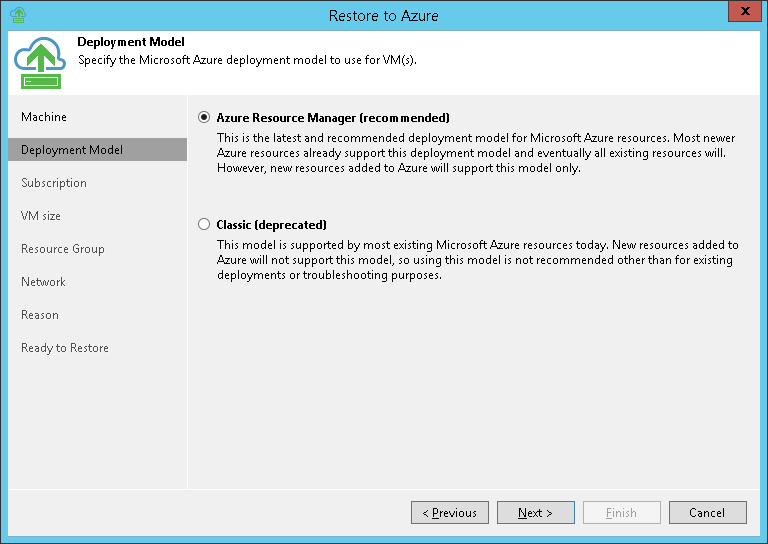Click the Azure Resource Manager description text
768x544 pixels.
click(x=475, y=152)
